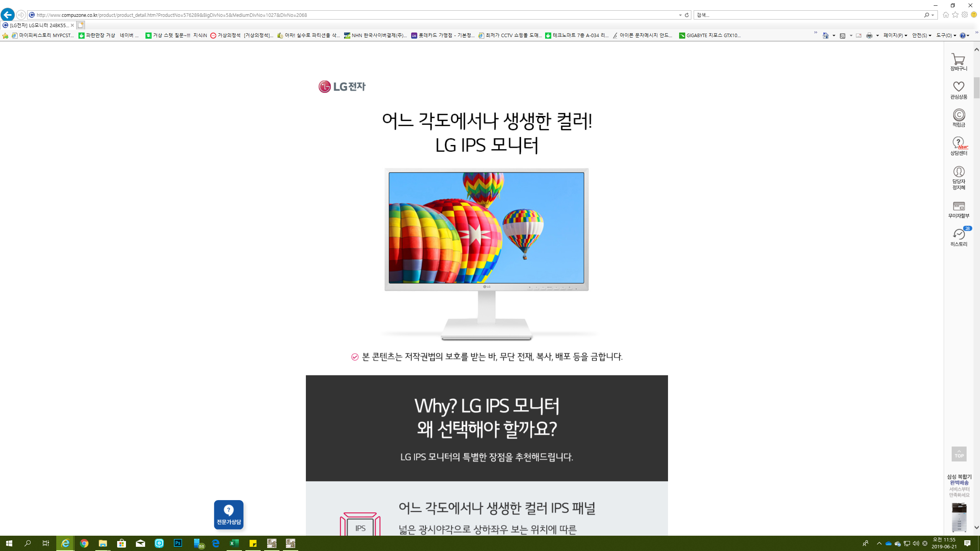Image resolution: width=980 pixels, height=551 pixels.
Task: Open Excel from the taskbar
Action: tap(234, 543)
